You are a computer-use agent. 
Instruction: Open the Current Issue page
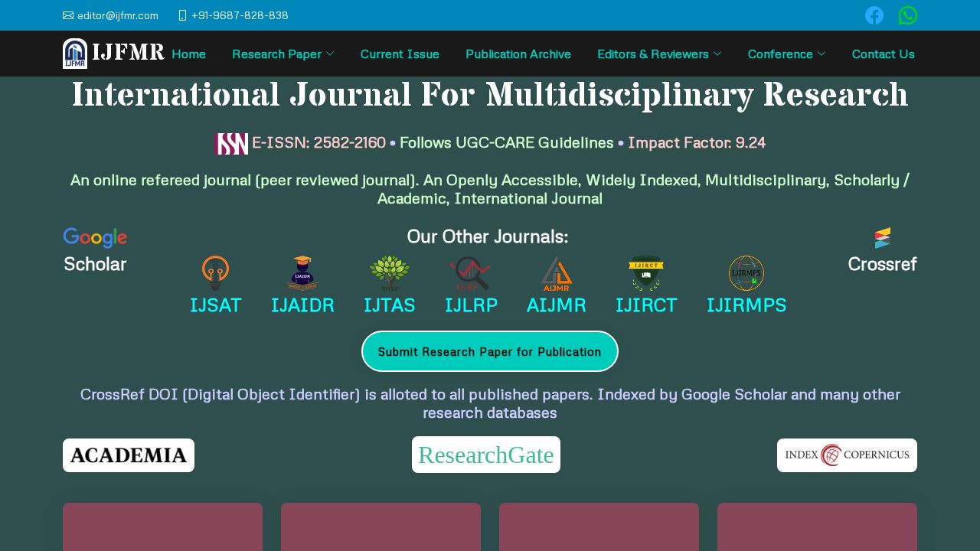(x=400, y=54)
